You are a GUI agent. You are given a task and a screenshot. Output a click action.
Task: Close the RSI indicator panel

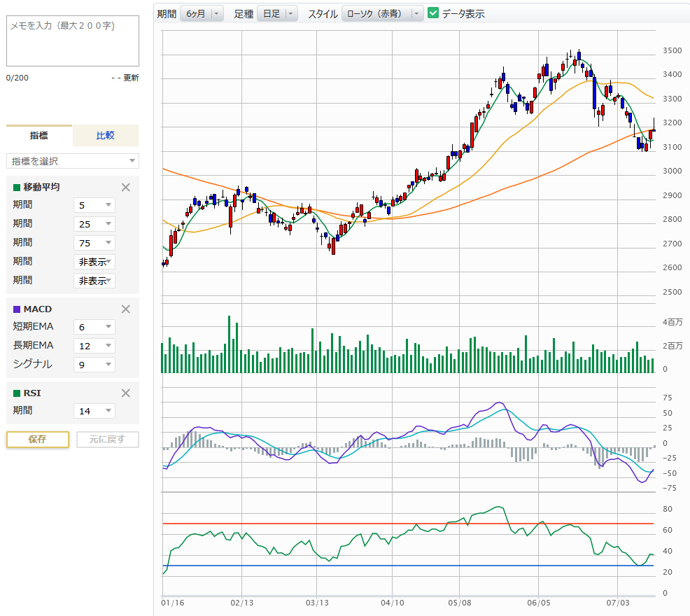[126, 393]
